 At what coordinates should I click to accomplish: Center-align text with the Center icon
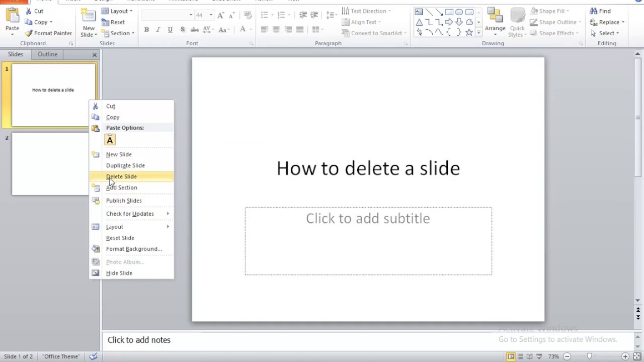point(276,30)
